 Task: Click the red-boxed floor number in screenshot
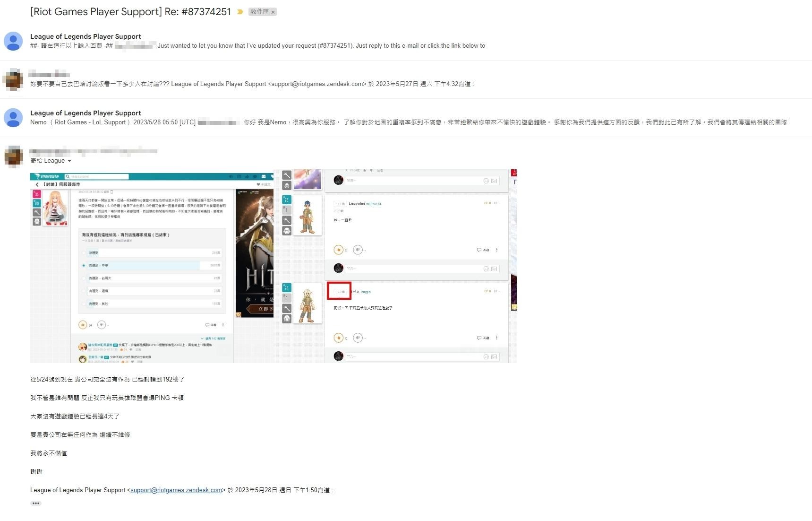click(339, 291)
